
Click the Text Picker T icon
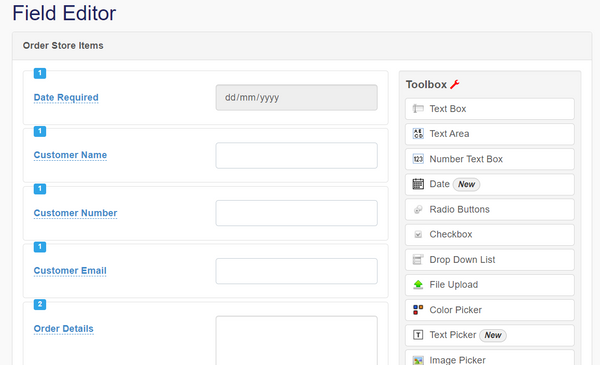tap(418, 335)
